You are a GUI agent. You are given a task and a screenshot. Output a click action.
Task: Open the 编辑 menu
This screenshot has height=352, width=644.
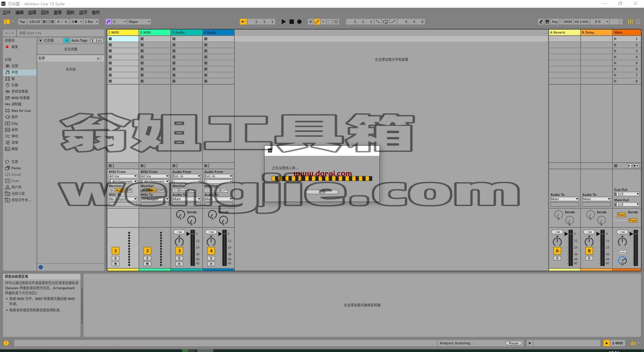click(19, 12)
